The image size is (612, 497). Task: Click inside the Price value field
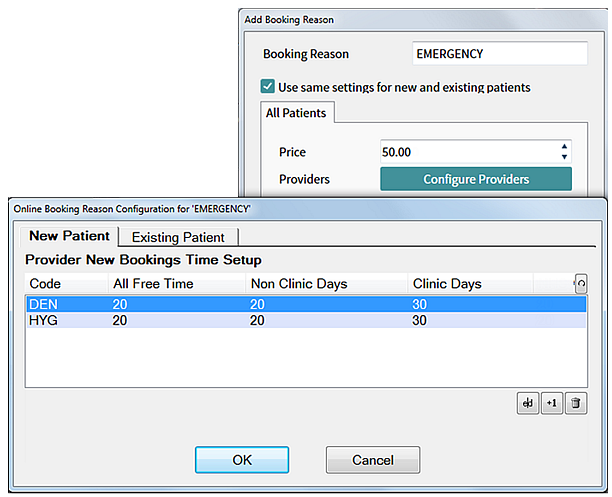pyautogui.click(x=468, y=152)
